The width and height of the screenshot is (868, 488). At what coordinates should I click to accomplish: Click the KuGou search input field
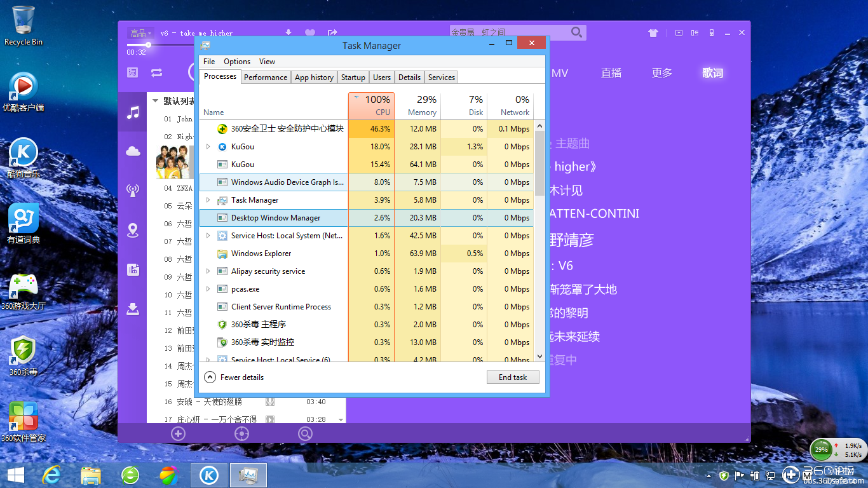[x=509, y=32]
